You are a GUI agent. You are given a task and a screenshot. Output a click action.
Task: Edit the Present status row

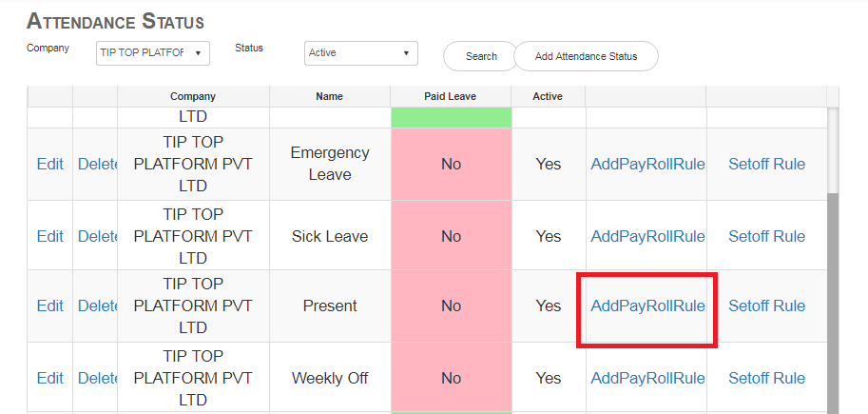pyautogui.click(x=49, y=306)
